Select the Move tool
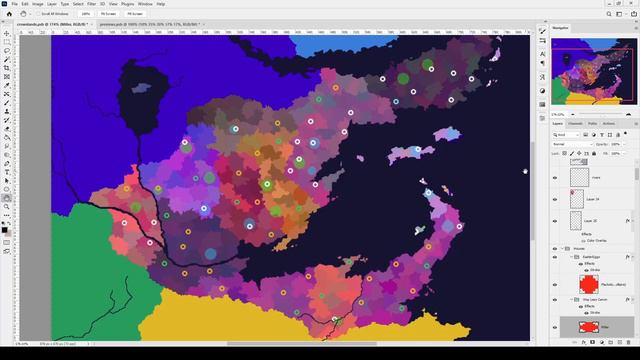Viewport: 640px width, 360px height. (7, 33)
